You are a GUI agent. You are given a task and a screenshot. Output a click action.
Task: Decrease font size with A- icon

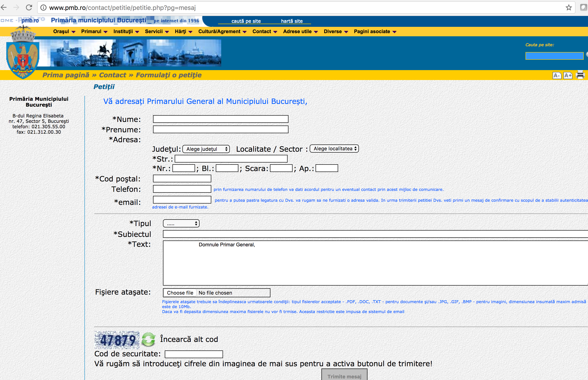coord(557,75)
